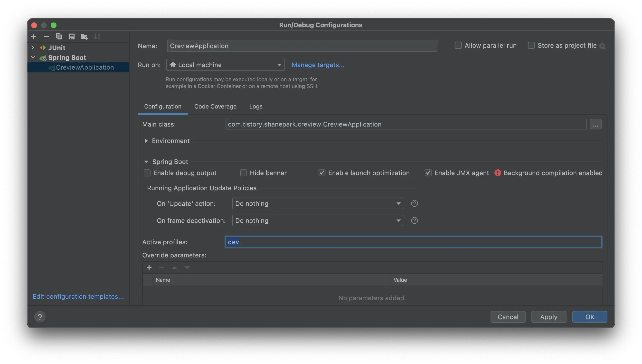
Task: Open Manage targets link
Action: pos(318,65)
